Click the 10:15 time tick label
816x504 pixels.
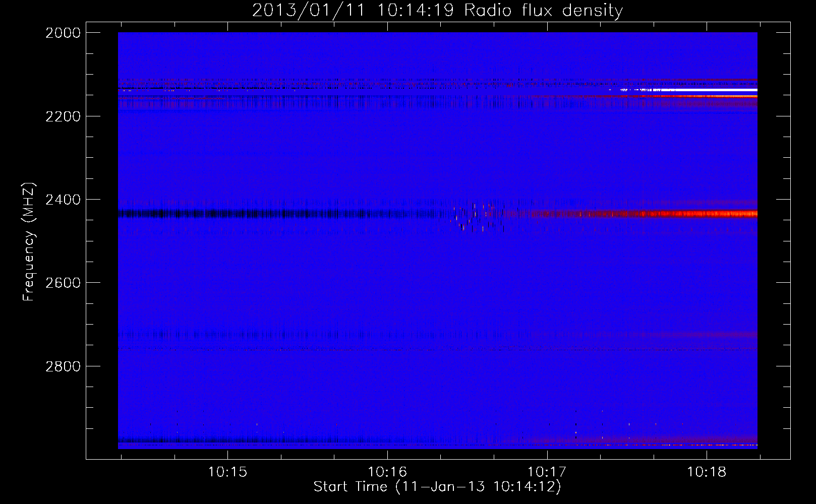click(x=227, y=472)
